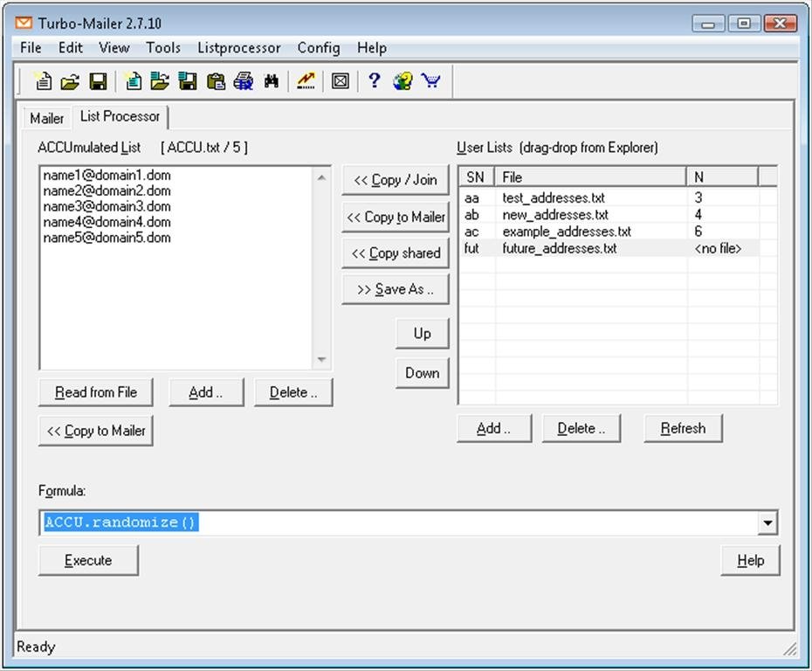Select the List Processor tab
Screen dimensions: 812x671
(x=120, y=116)
